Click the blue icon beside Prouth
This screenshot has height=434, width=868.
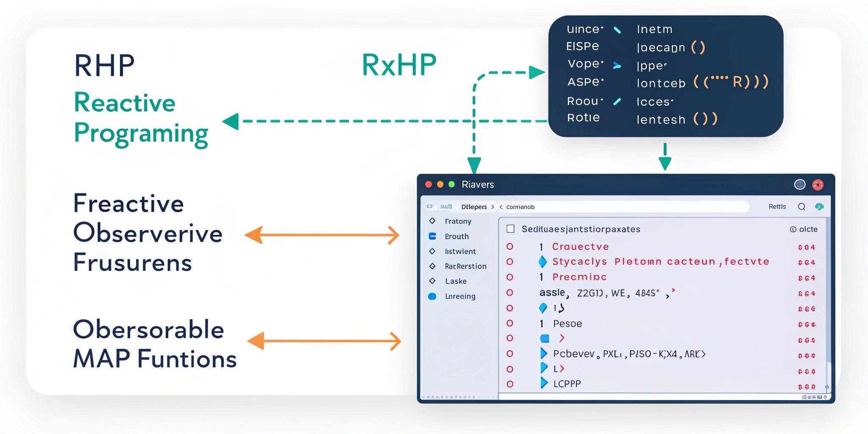click(432, 236)
